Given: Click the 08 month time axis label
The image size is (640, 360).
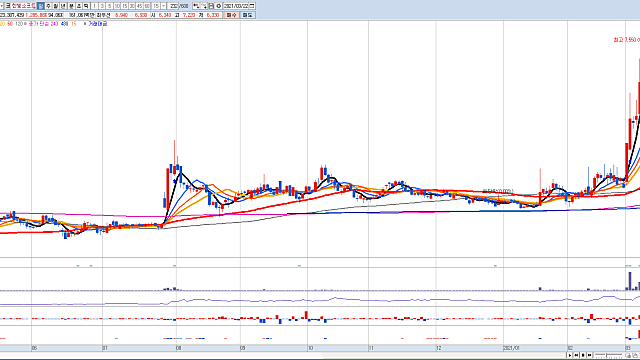Looking at the screenshot, I should click(179, 348).
